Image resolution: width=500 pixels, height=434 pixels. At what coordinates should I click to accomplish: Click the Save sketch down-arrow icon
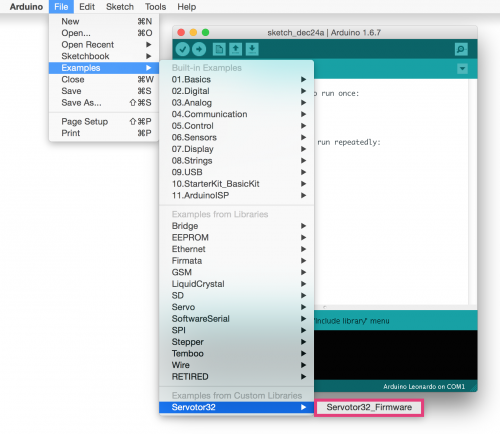252,49
